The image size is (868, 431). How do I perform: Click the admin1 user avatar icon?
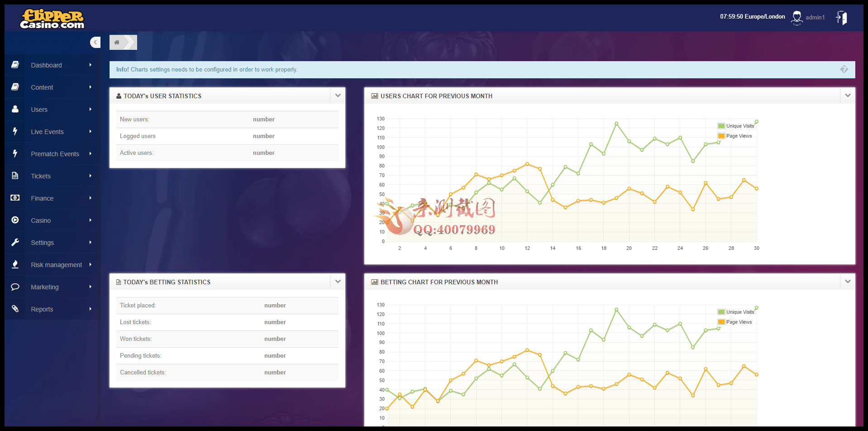click(x=796, y=18)
